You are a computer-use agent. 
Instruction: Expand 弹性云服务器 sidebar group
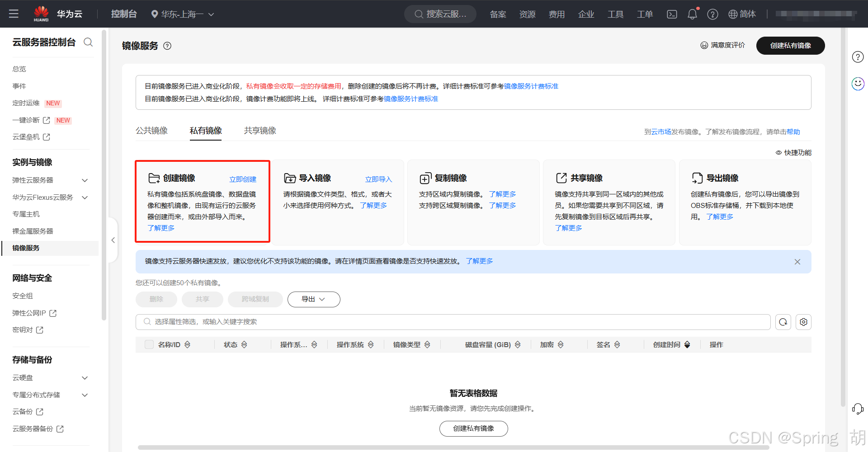[x=85, y=180]
